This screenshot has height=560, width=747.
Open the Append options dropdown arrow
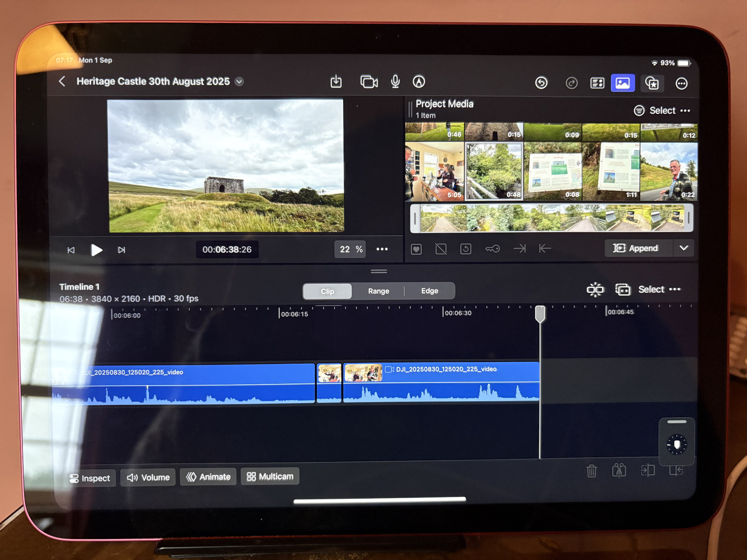684,248
